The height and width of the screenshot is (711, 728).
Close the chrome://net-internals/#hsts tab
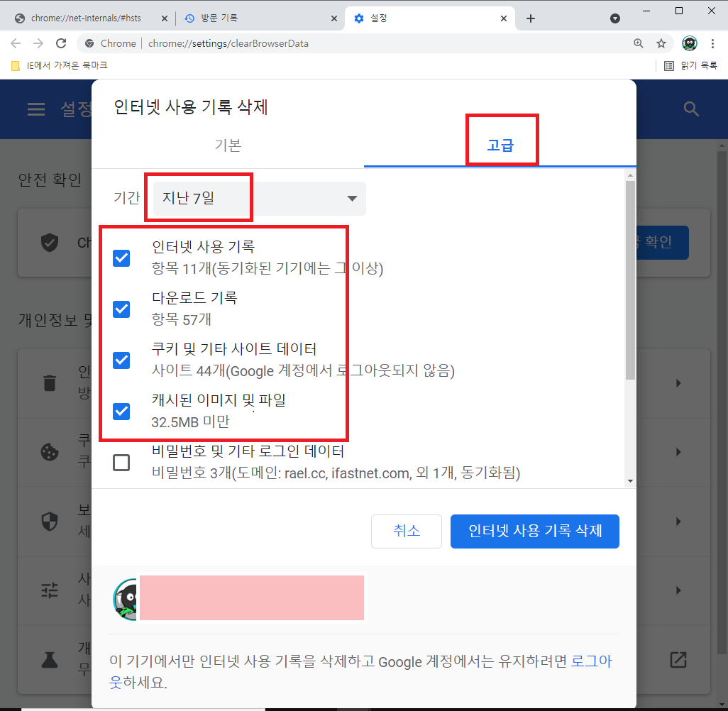pyautogui.click(x=165, y=18)
